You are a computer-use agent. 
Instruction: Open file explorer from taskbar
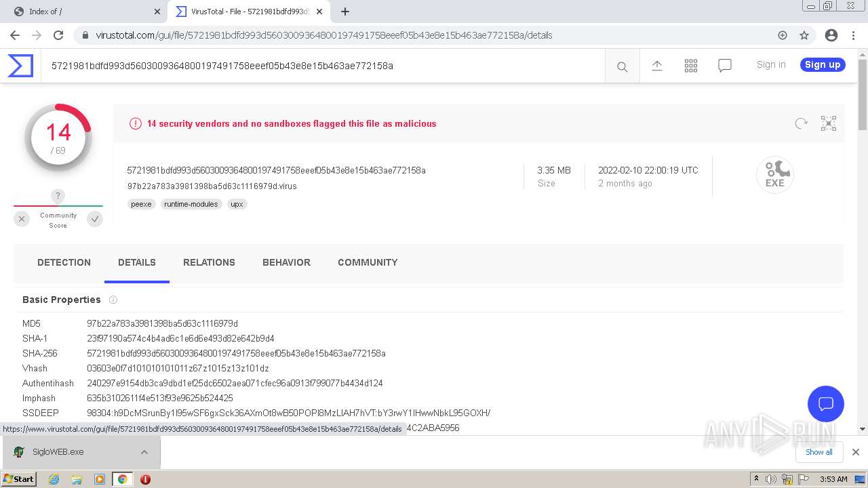click(x=77, y=479)
